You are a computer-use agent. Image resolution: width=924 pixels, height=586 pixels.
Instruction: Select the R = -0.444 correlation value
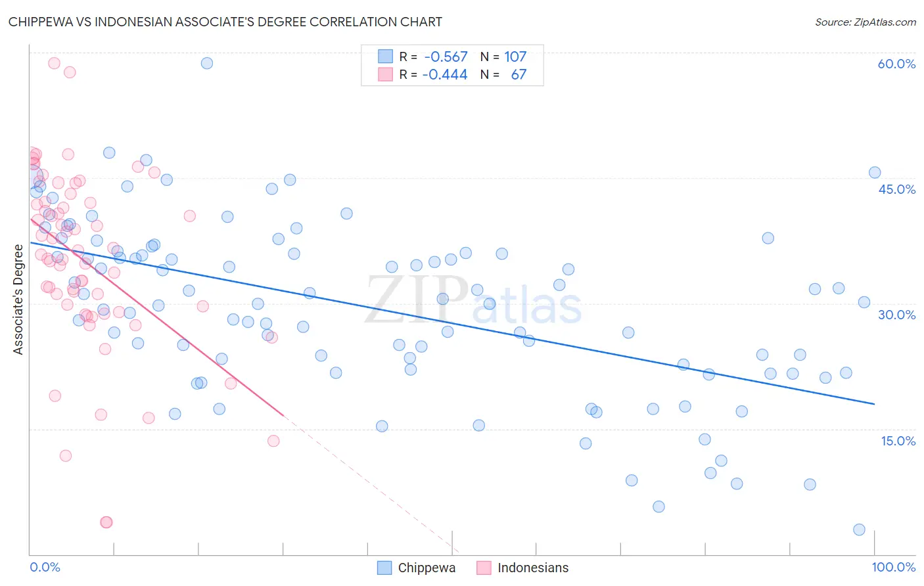434,74
